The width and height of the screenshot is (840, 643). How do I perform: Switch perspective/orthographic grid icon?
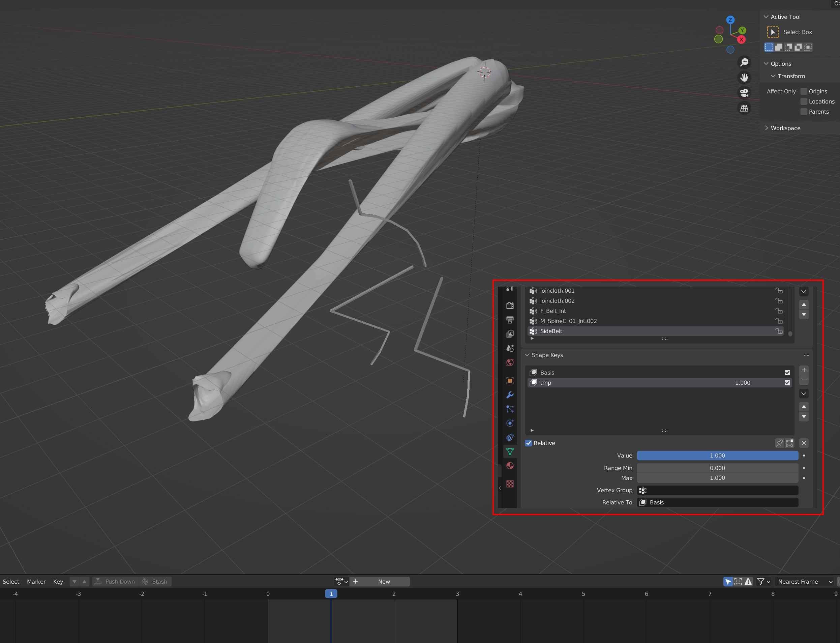744,108
